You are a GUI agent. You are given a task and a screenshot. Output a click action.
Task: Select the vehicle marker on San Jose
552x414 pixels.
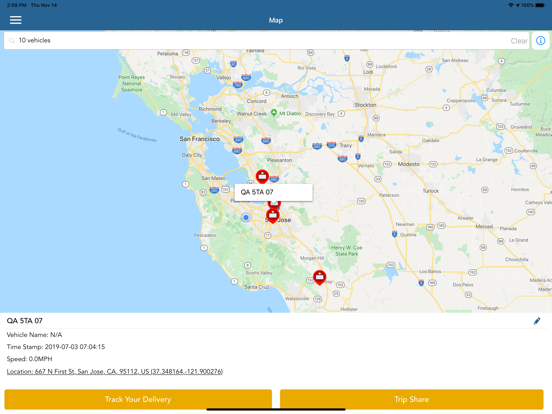[x=272, y=216]
